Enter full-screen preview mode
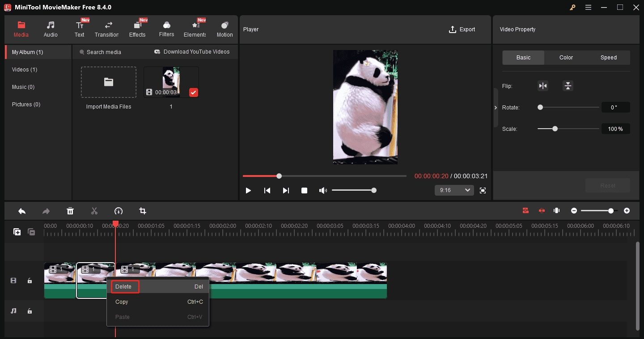Viewport: 644px width, 339px height. tap(483, 190)
